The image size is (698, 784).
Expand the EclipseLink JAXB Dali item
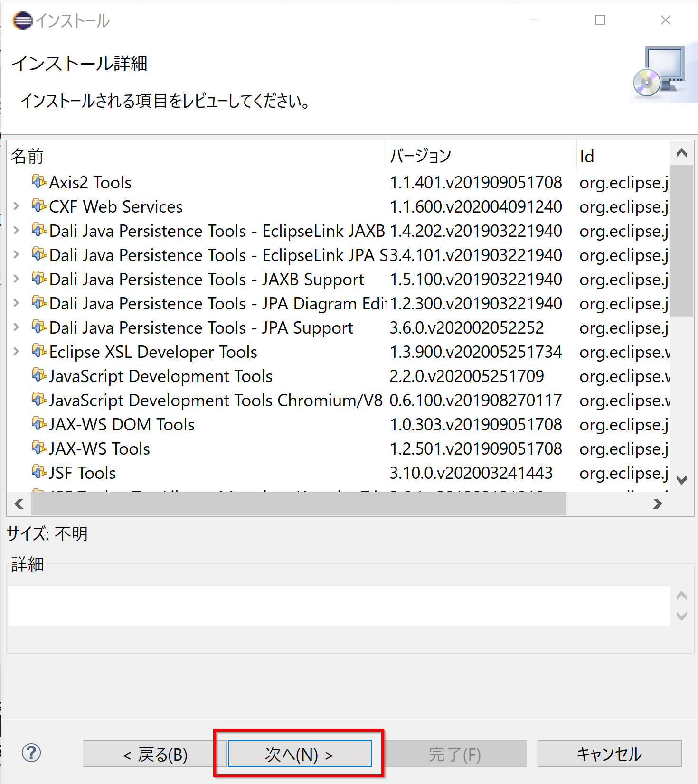coord(16,230)
